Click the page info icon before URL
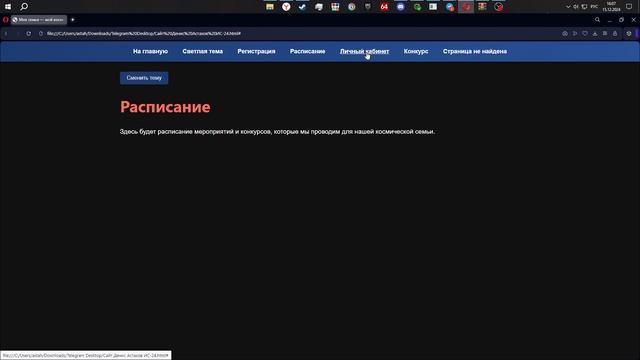 point(41,33)
